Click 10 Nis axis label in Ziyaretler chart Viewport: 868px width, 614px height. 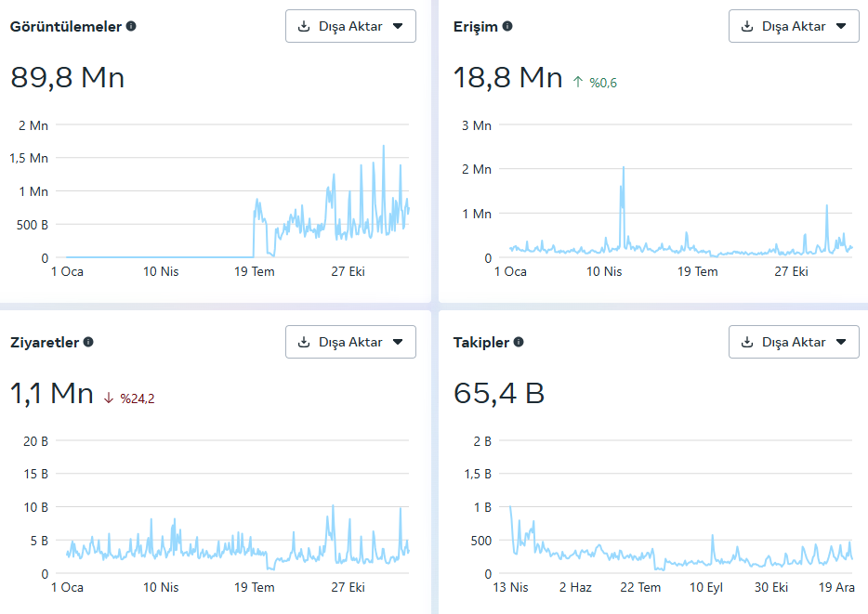tap(161, 587)
